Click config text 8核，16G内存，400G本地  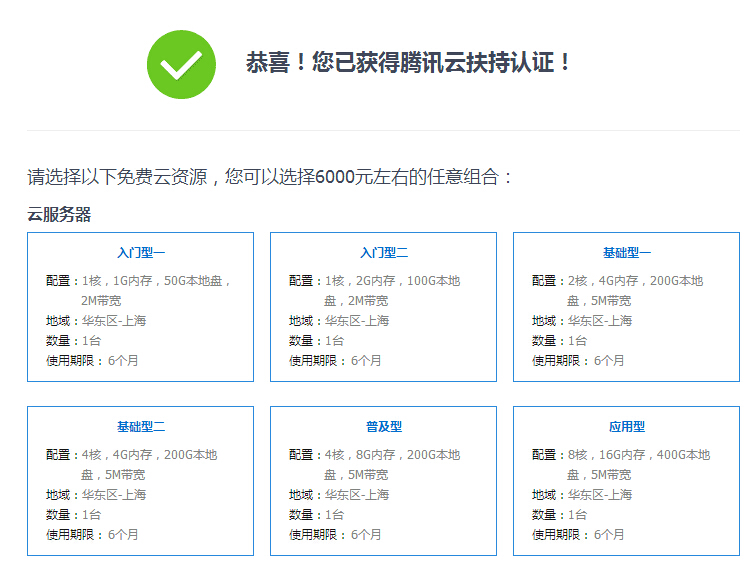click(x=639, y=455)
